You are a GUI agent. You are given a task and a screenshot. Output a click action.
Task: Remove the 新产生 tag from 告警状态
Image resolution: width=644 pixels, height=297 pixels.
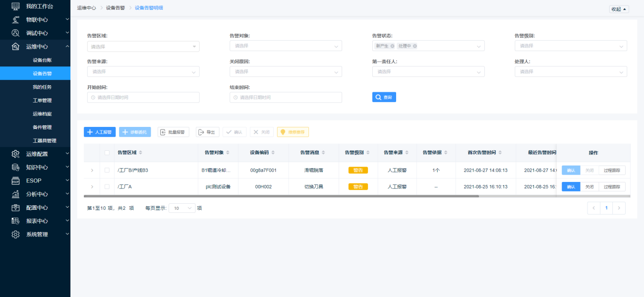[392, 46]
